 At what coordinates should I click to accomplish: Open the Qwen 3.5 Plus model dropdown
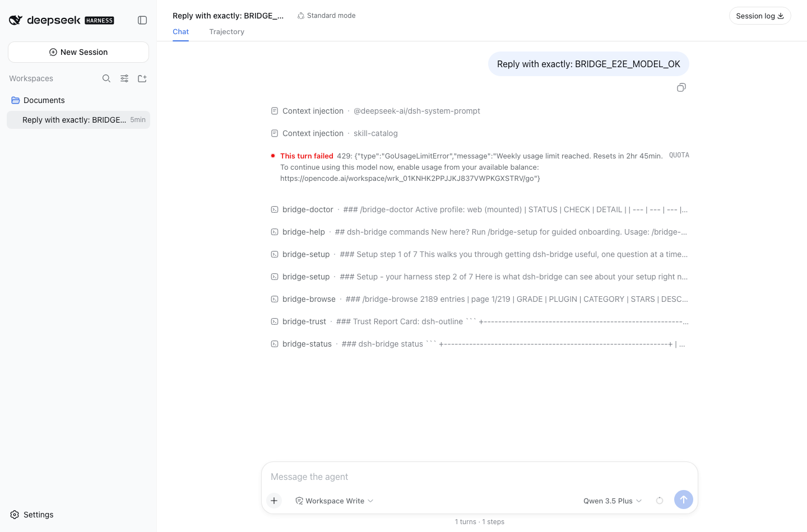click(613, 501)
